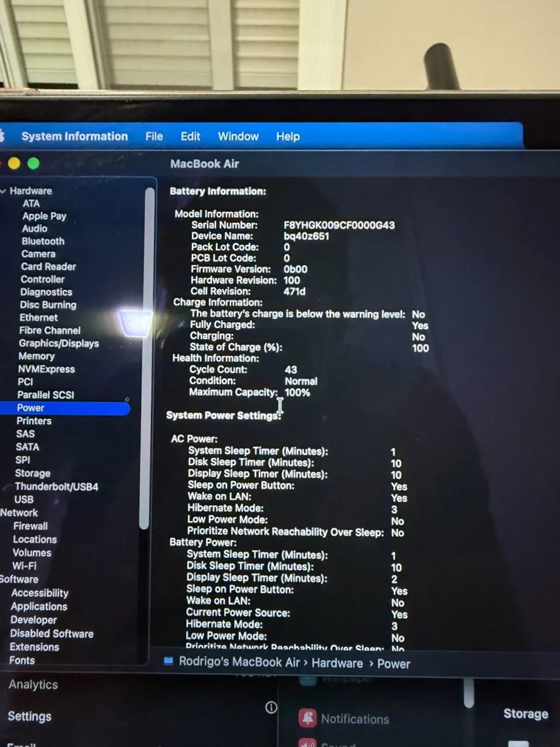Select Controller in the sidebar

click(42, 280)
